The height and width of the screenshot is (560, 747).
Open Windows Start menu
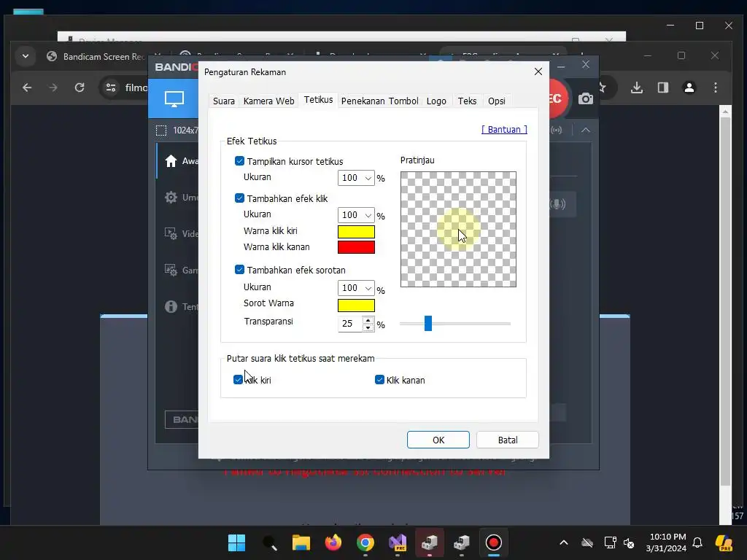click(236, 542)
